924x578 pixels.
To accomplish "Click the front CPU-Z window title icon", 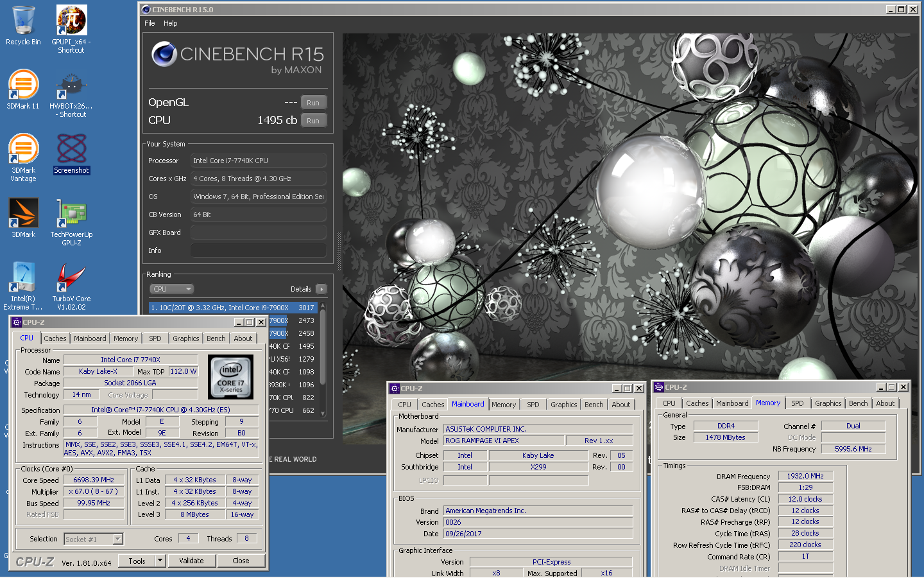I will [17, 322].
